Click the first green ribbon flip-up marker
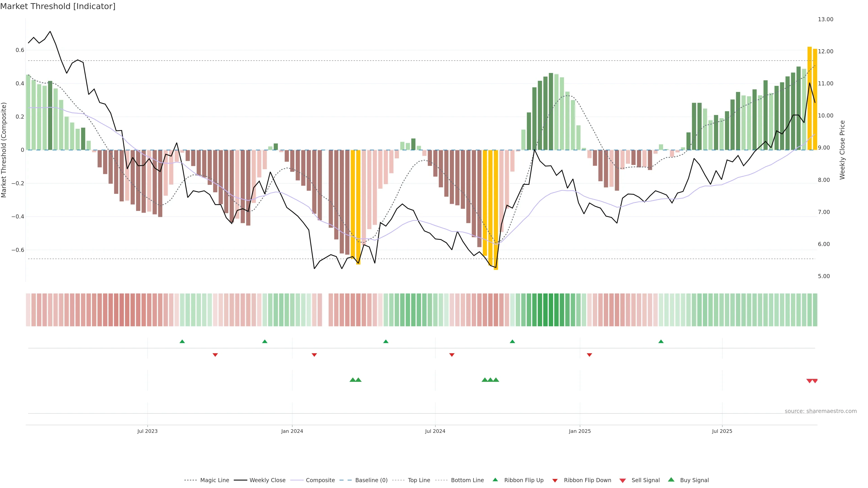 pyautogui.click(x=182, y=342)
